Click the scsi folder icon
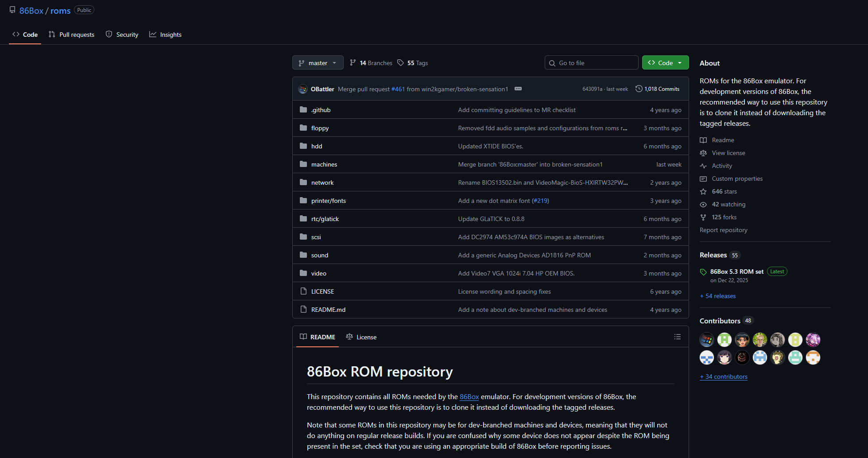The image size is (868, 458). pyautogui.click(x=303, y=237)
